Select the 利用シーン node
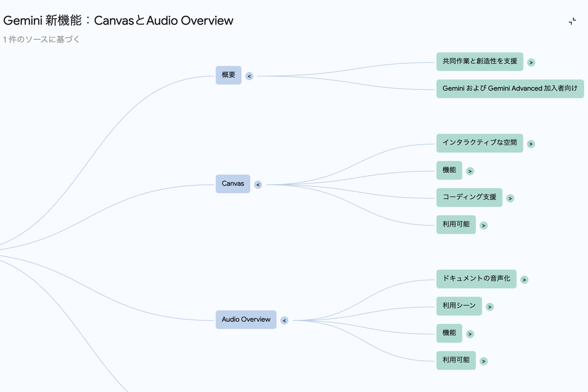Image resolution: width=588 pixels, height=392 pixels. coord(459,306)
